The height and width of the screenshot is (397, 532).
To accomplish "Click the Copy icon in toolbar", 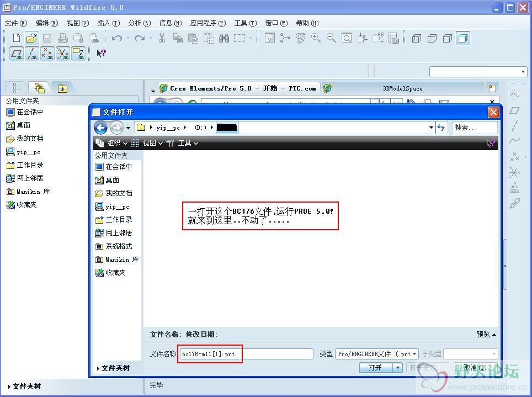I will 178,38.
